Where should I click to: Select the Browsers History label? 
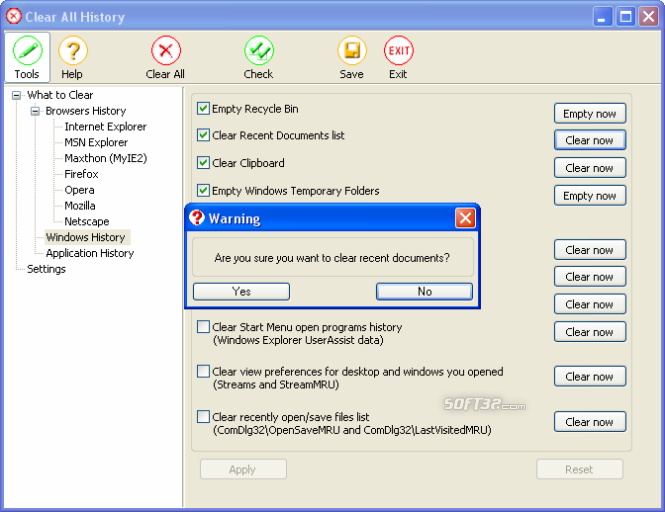pos(86,111)
